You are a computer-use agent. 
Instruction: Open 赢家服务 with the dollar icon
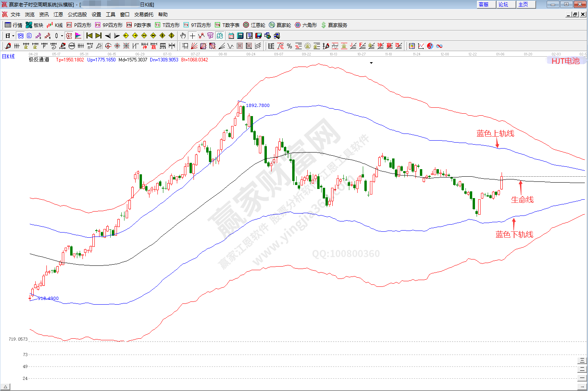click(334, 25)
